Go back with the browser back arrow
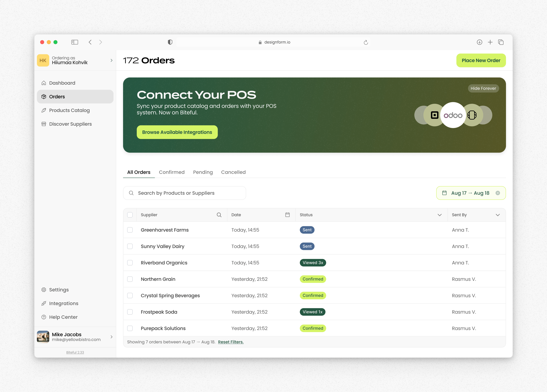Image resolution: width=547 pixels, height=392 pixels. (90, 42)
